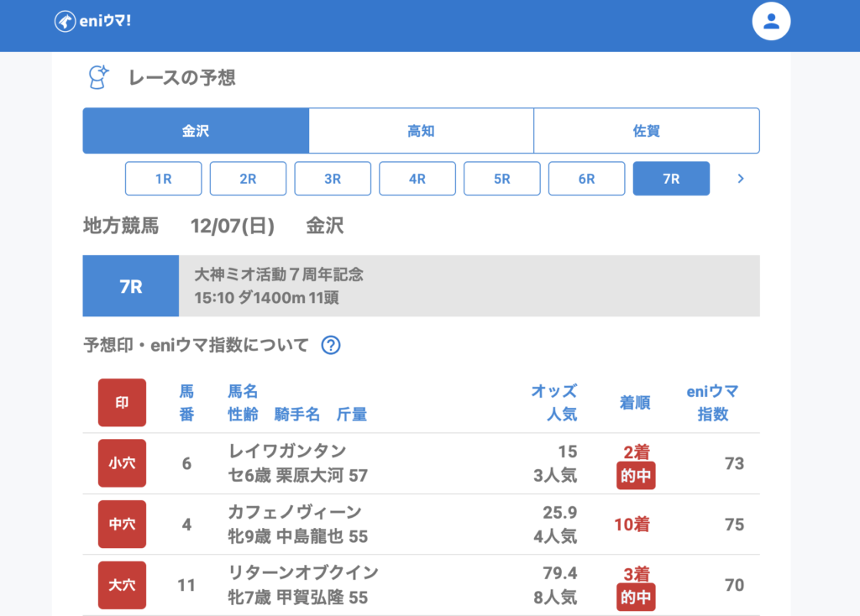Image resolution: width=860 pixels, height=616 pixels.
Task: Open the 6R race
Action: (x=586, y=179)
